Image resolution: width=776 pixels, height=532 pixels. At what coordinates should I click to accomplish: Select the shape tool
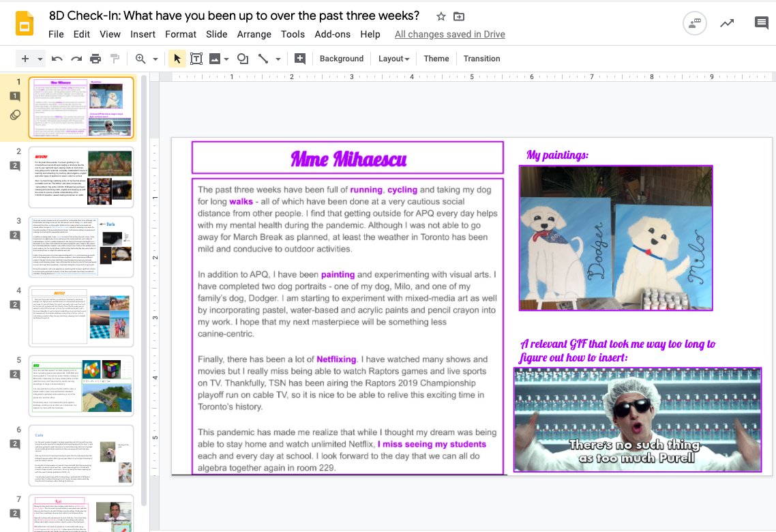click(x=243, y=59)
